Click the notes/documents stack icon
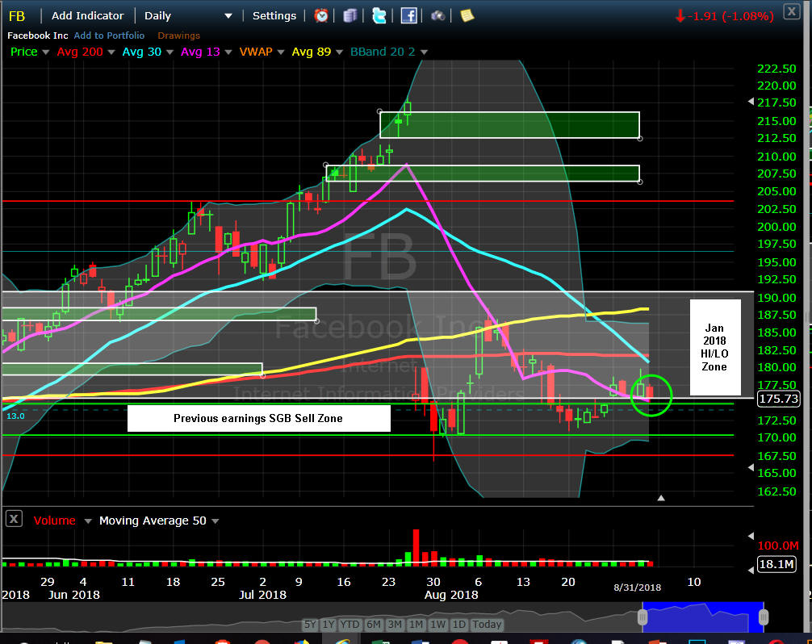This screenshot has width=812, height=644. (x=349, y=15)
